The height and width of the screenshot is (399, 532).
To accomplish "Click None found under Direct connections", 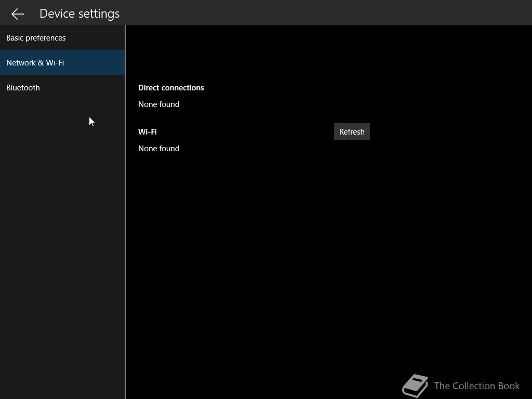I will coord(159,104).
